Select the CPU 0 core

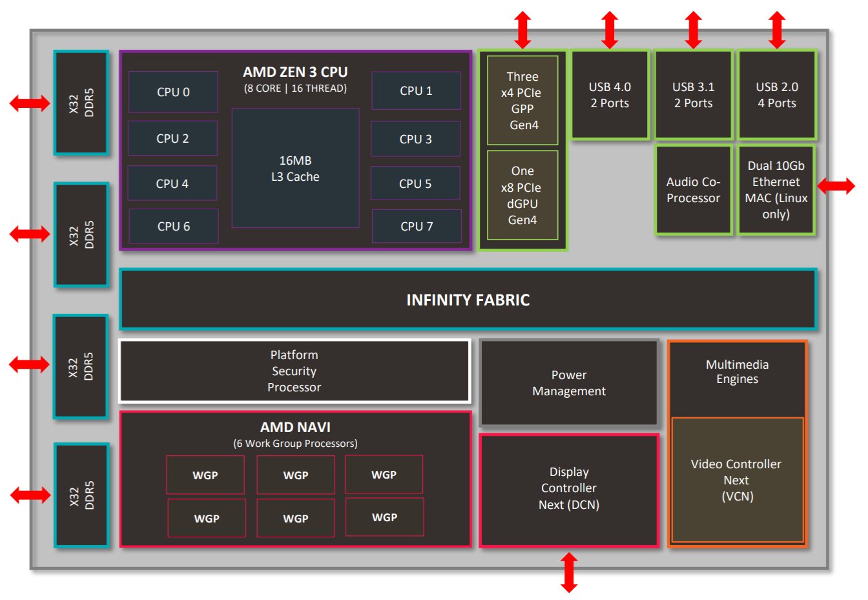tap(172, 92)
